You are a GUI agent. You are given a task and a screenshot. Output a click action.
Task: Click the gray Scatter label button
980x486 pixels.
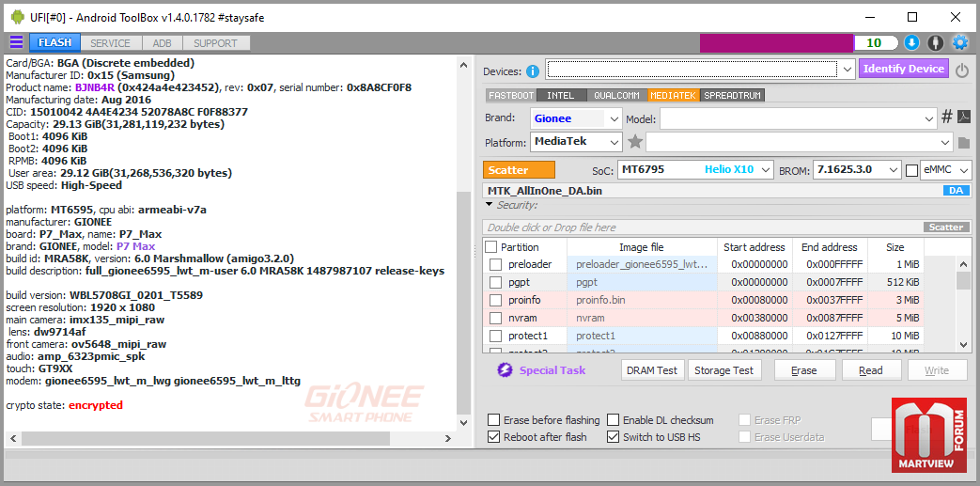click(x=946, y=227)
